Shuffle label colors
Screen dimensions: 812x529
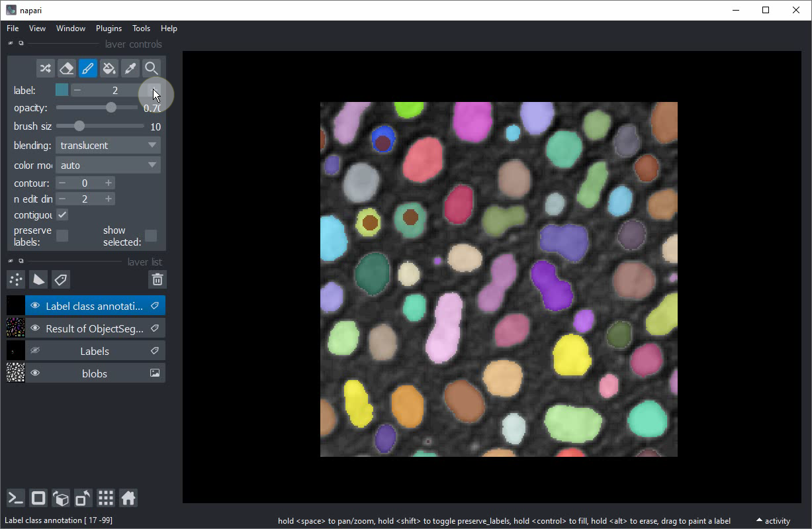[x=46, y=68]
